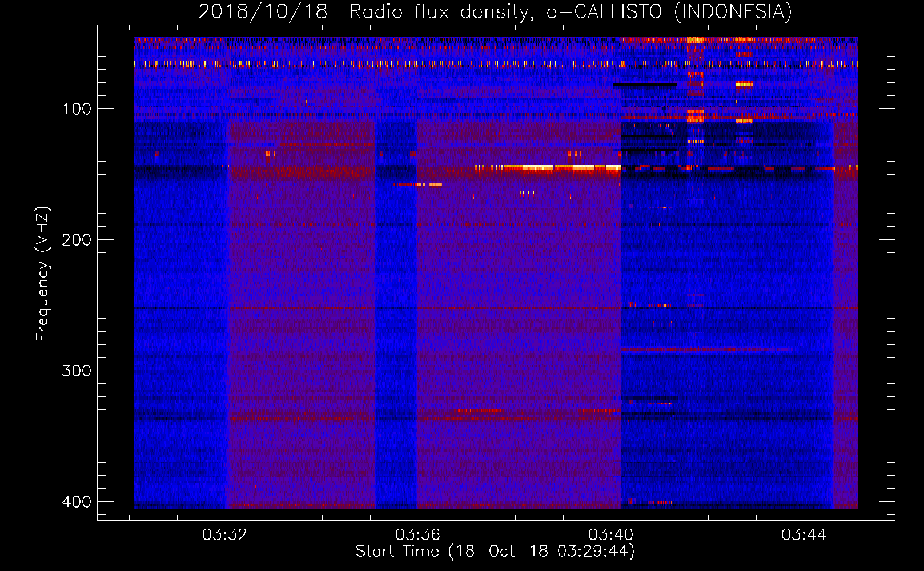Click the 03:32 time tick label
Screen dimensions: 924x571
tap(225, 534)
